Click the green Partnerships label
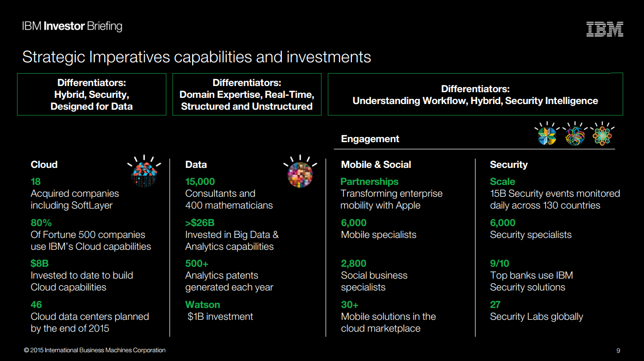The height and width of the screenshot is (361, 644). click(369, 182)
